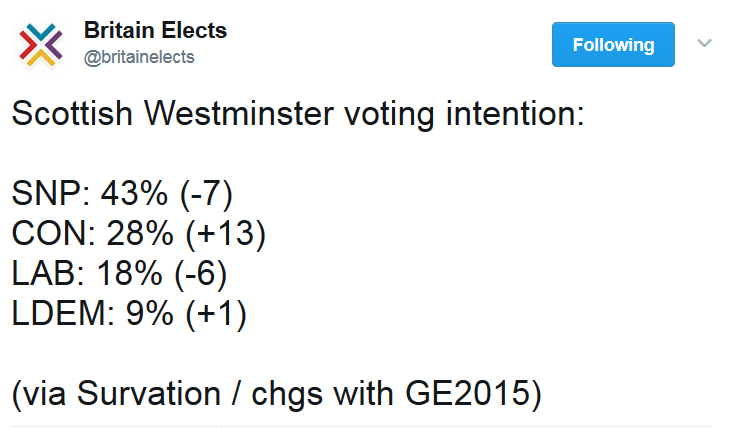Click the 43% figure beside SNP
The image size is (744, 429).
[x=134, y=194]
